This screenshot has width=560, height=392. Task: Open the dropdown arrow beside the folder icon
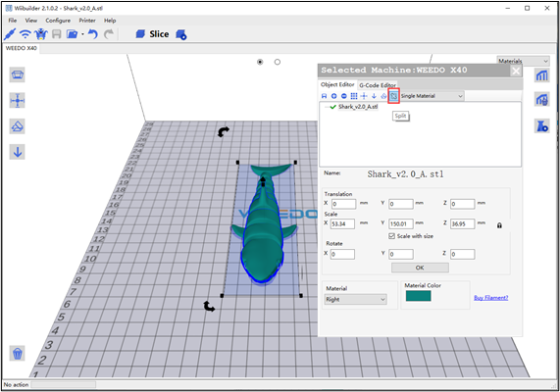[82, 34]
